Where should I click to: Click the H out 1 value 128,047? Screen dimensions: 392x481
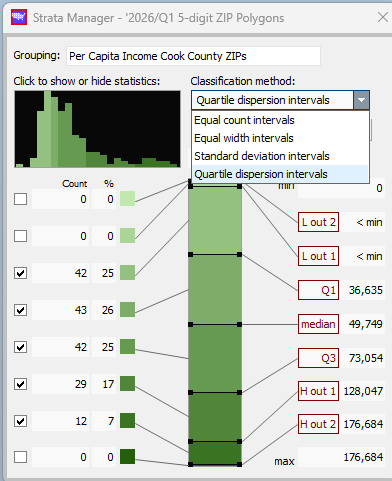tap(363, 391)
